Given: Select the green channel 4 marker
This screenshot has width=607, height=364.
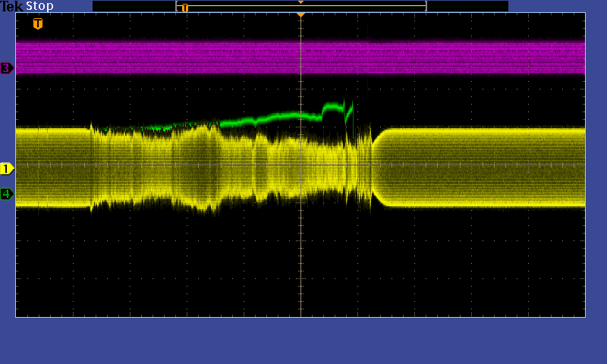Looking at the screenshot, I should pos(7,194).
